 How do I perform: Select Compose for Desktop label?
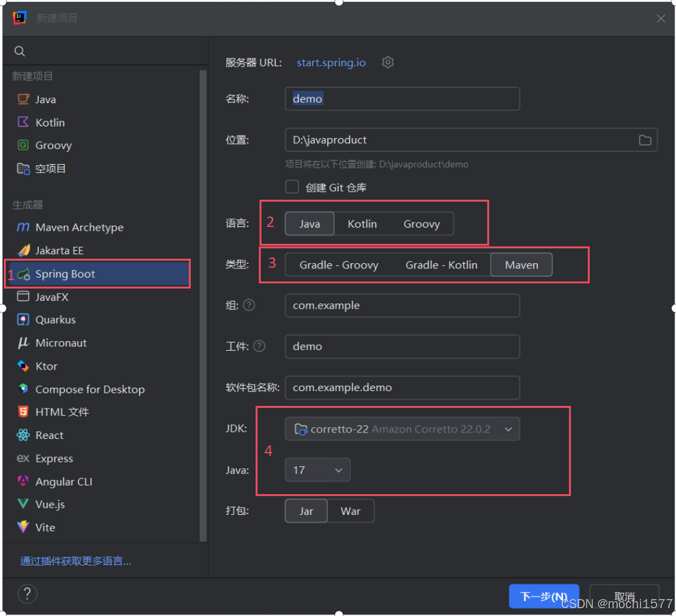coord(90,389)
